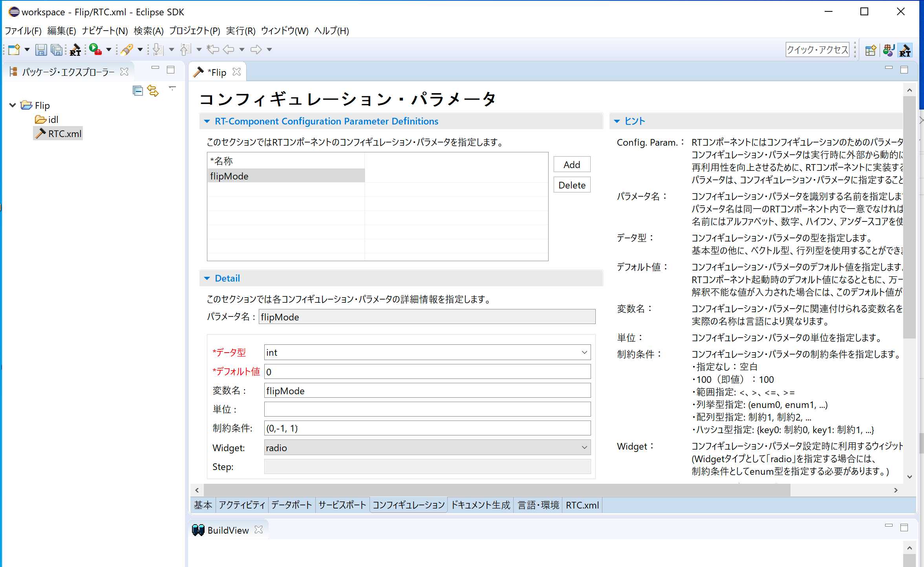Close the BuildView tab
The image size is (924, 567).
(x=258, y=530)
